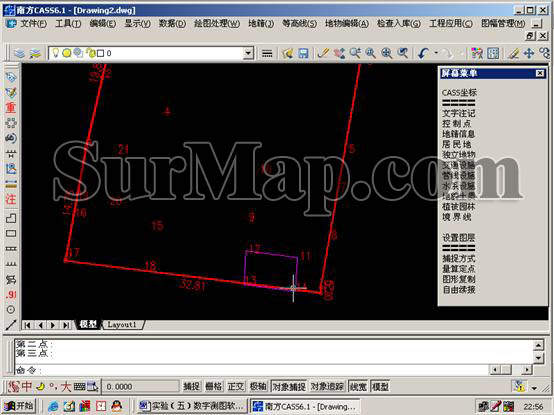Select 居民地 in the screen menu
Screen dimensions: 554x415
[x=456, y=144]
